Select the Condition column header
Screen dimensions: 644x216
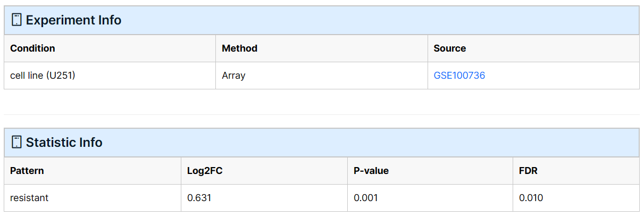click(x=110, y=48)
